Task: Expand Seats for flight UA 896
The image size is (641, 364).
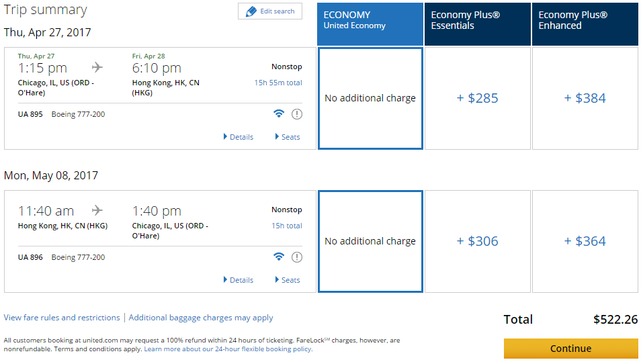Action: 288,280
